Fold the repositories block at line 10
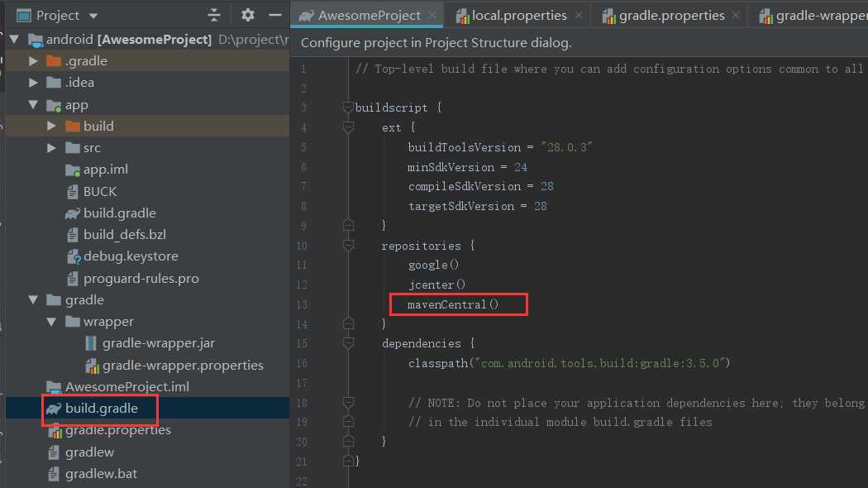Image resolution: width=868 pixels, height=488 pixels. coord(348,246)
